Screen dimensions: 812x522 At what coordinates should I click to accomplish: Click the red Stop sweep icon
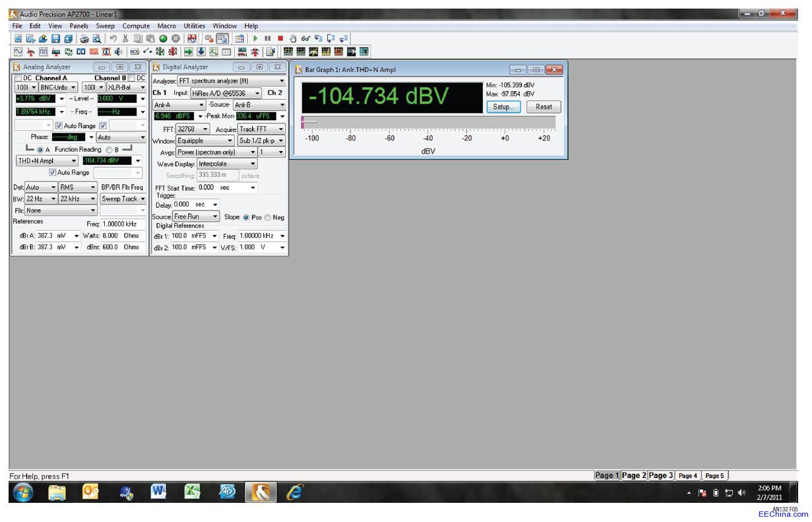click(x=280, y=38)
